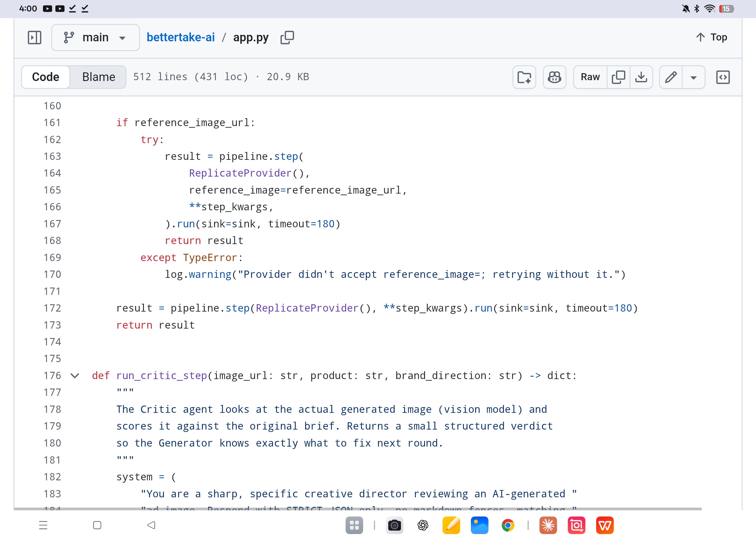Launch the Camera app from the dock

click(x=394, y=525)
